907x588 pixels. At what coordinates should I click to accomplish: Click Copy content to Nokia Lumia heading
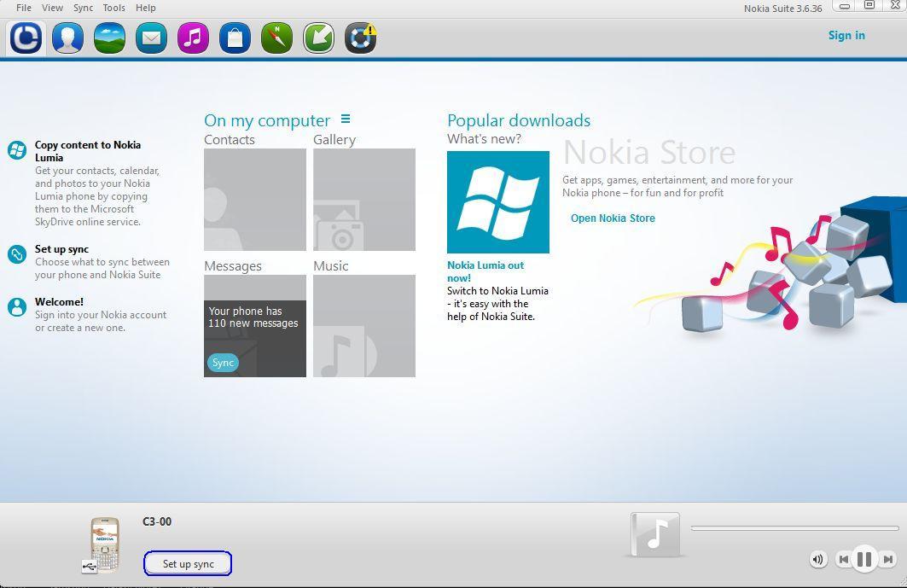click(87, 151)
